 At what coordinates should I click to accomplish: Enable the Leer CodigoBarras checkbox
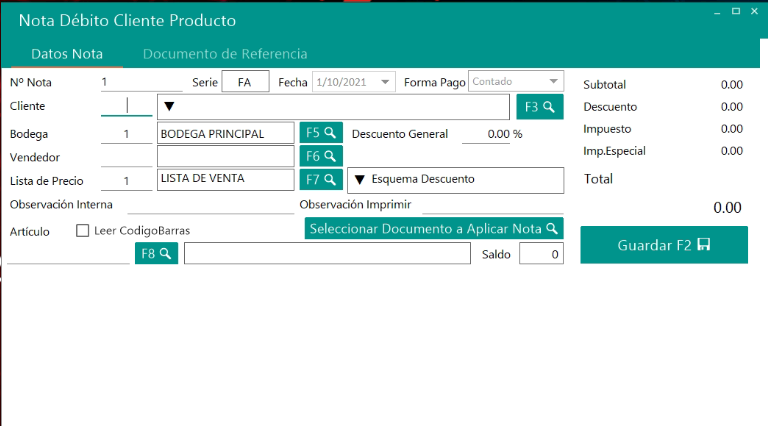coord(83,231)
